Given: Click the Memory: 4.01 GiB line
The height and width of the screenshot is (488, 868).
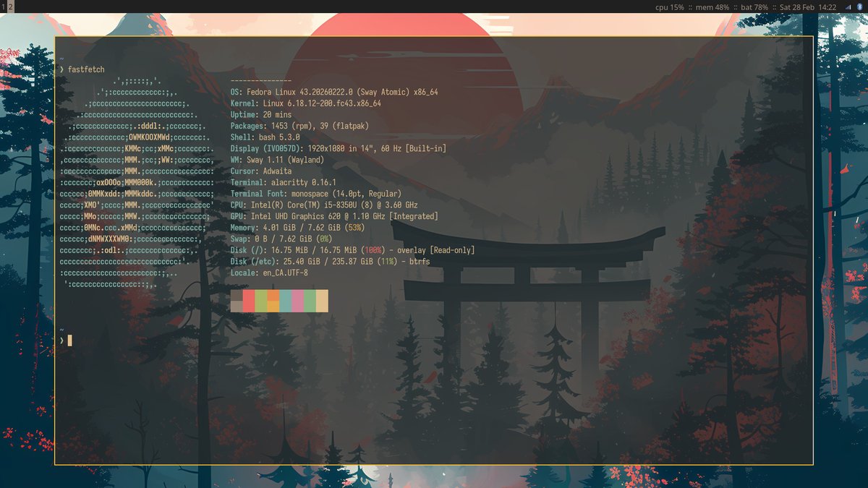Looking at the screenshot, I should pos(297,228).
